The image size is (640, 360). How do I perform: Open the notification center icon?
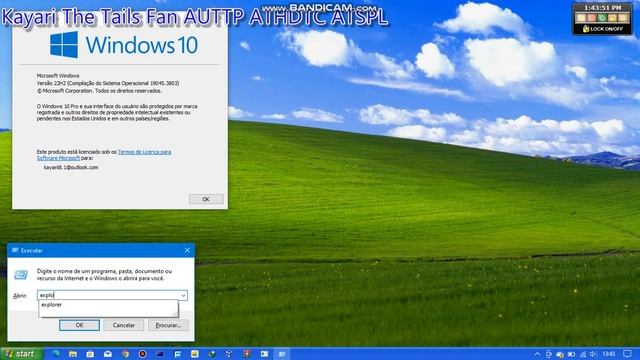[627, 354]
